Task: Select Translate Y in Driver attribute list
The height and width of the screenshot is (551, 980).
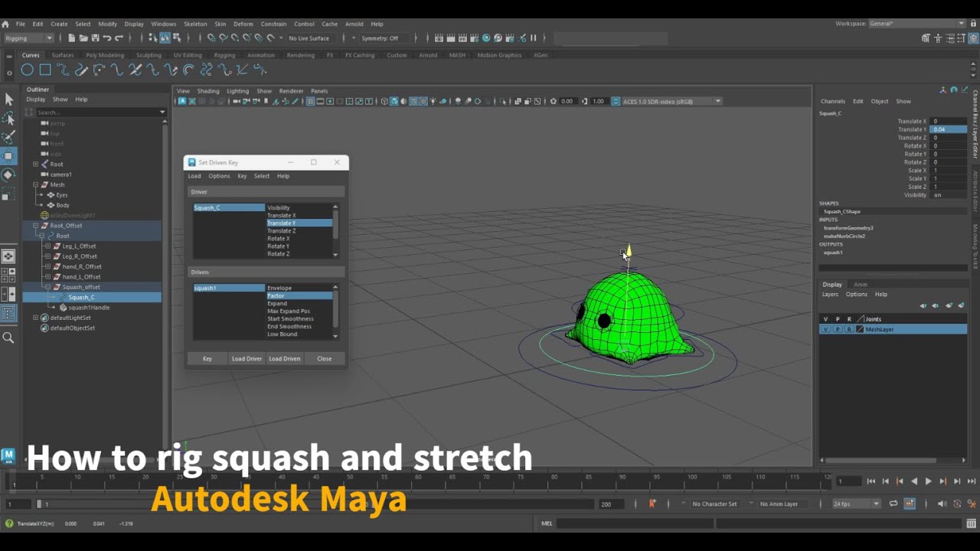Action: pyautogui.click(x=299, y=223)
